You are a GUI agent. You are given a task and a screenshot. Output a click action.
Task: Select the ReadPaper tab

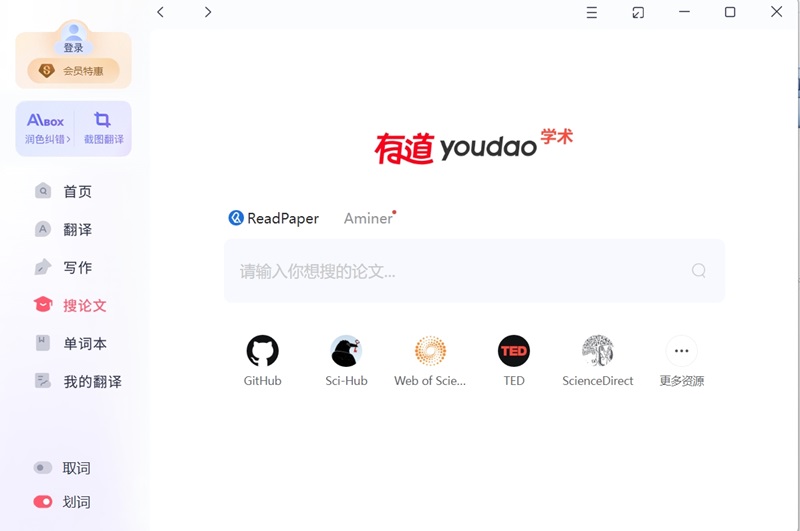pos(274,218)
